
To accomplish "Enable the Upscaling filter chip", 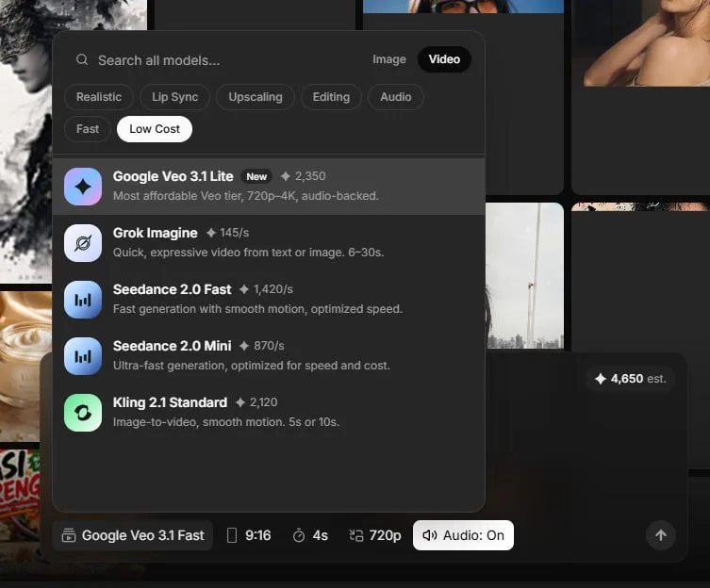I will [256, 97].
